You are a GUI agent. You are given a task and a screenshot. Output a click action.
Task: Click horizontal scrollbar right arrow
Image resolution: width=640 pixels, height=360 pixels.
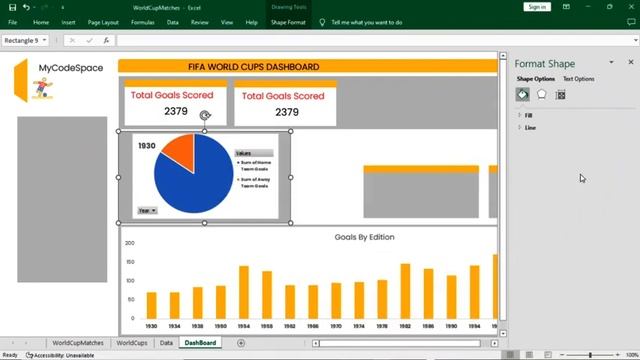(494, 343)
